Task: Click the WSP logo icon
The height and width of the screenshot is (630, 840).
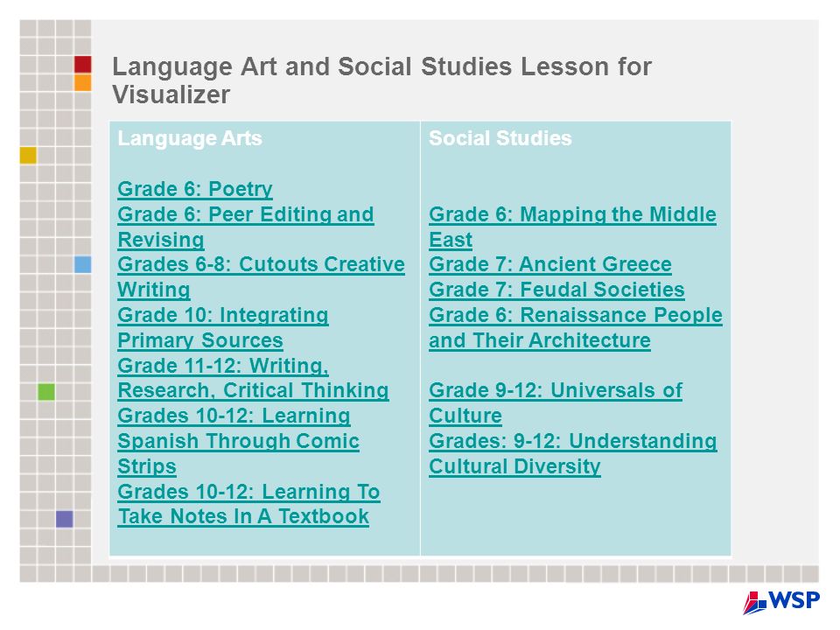Action: point(781,602)
